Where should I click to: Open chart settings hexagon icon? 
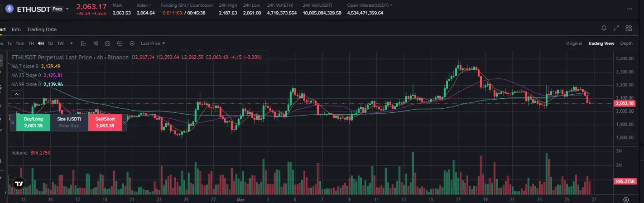[132, 43]
